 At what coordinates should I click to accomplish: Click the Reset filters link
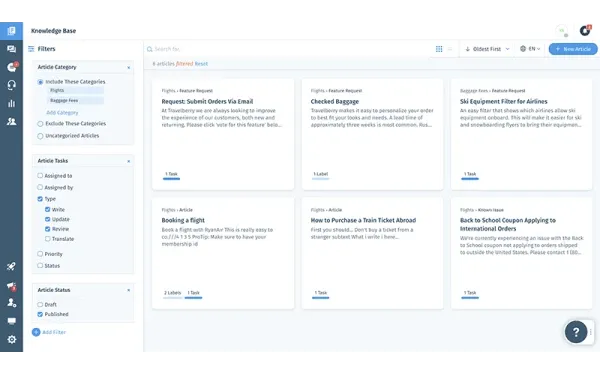pos(201,64)
